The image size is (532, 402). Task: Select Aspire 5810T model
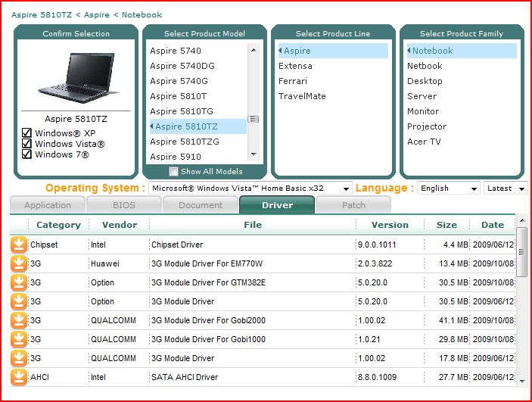[x=198, y=96]
